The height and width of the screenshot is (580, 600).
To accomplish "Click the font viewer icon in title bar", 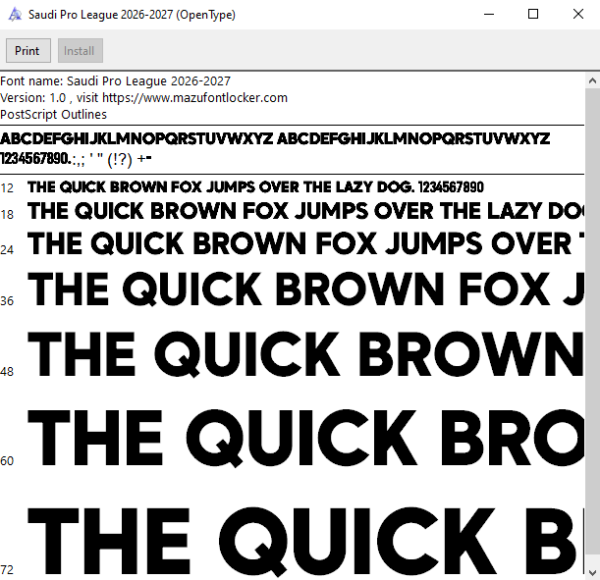I will pos(15,15).
